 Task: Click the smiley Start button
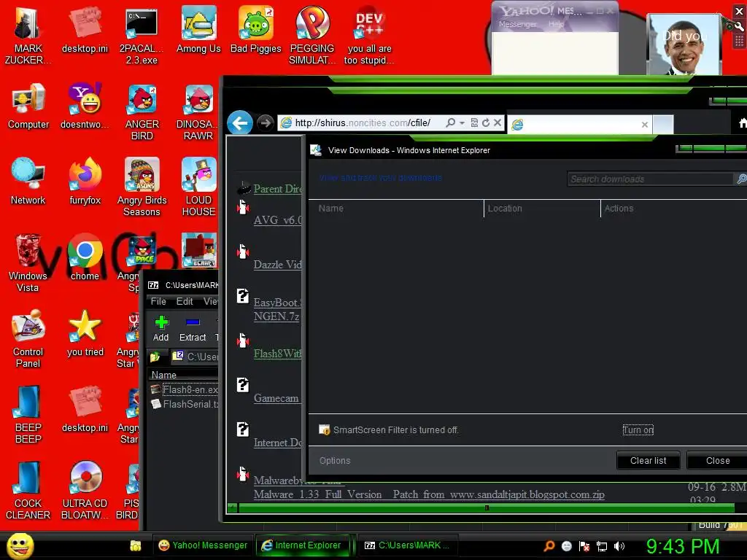20,545
